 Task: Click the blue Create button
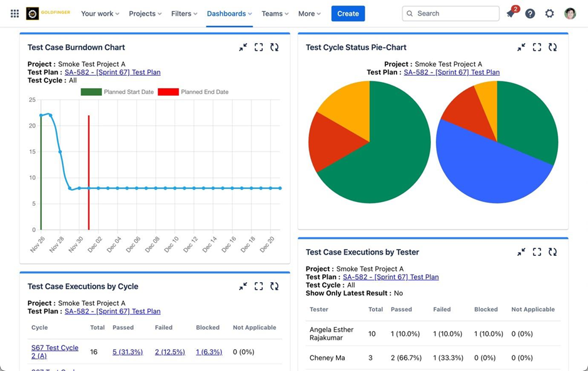coord(348,14)
